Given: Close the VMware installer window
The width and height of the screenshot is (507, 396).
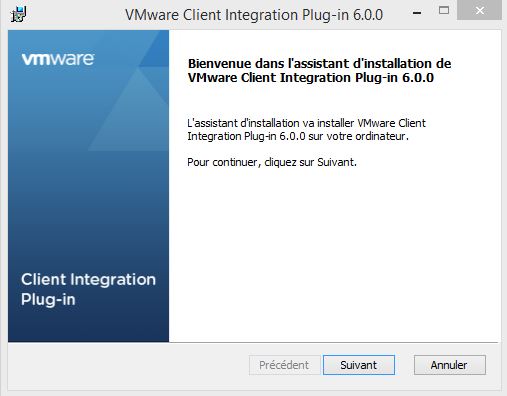Looking at the screenshot, I should coord(480,11).
